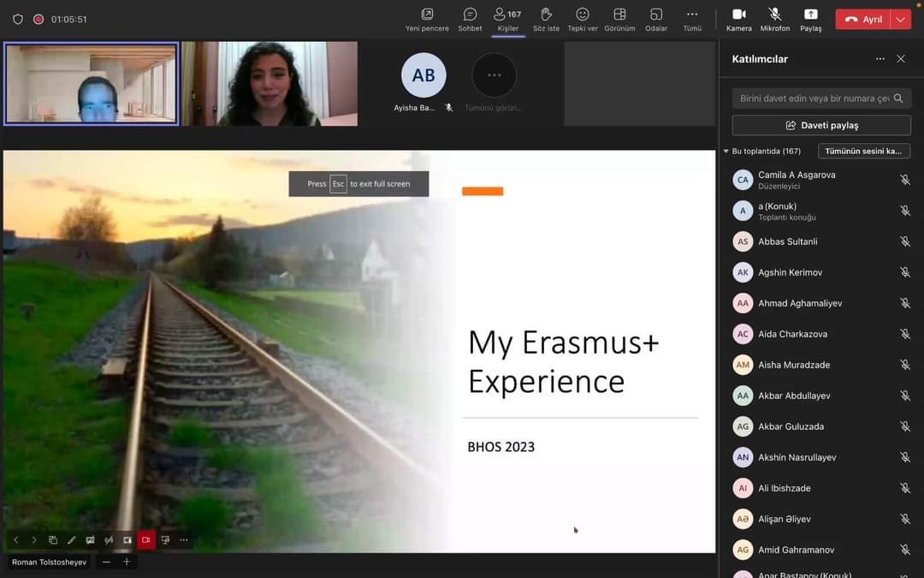
Task: Open see all slides icon
Action: [x=52, y=539]
